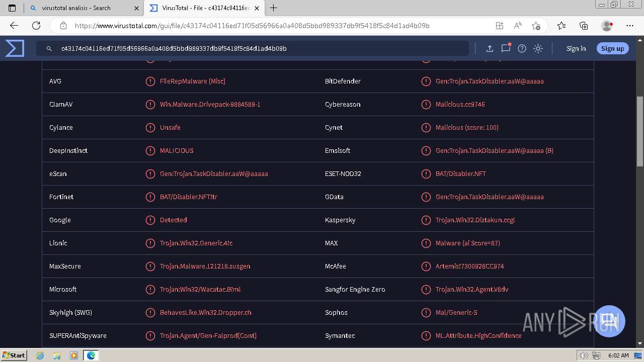Image resolution: width=644 pixels, height=362 pixels.
Task: Click the magnifier icon in VirusTotal search bar
Action: click(x=49, y=49)
